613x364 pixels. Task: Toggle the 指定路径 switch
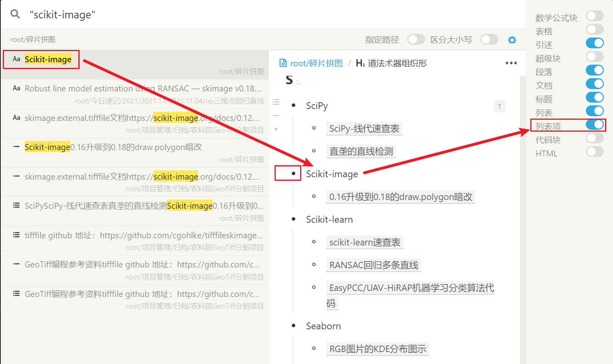416,40
